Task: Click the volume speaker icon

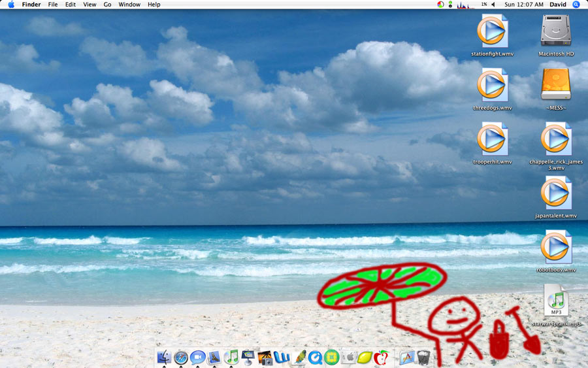Action: (493, 5)
